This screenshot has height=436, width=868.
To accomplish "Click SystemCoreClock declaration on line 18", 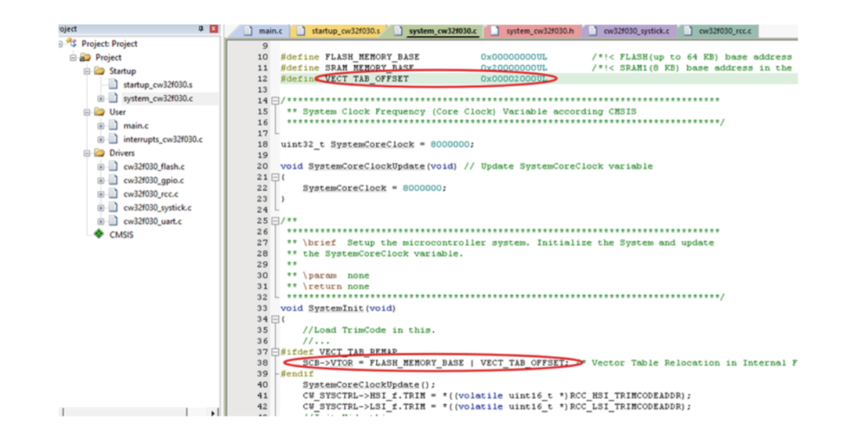I will pos(377,145).
